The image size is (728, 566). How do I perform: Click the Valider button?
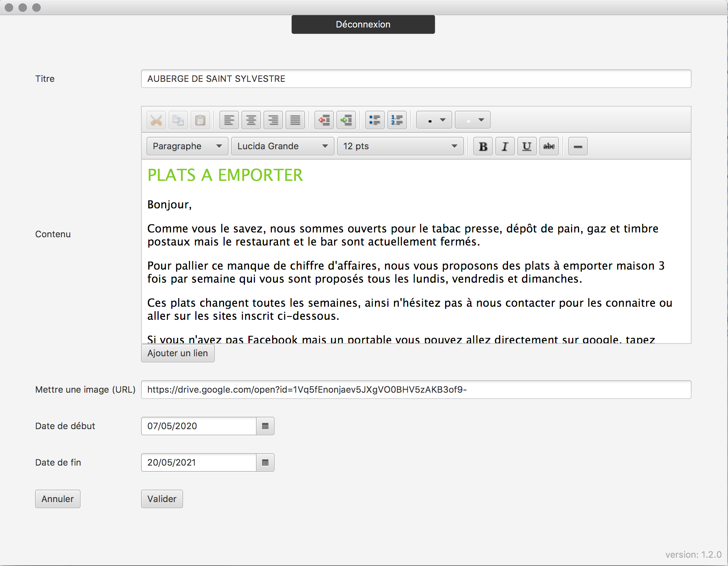point(162,499)
